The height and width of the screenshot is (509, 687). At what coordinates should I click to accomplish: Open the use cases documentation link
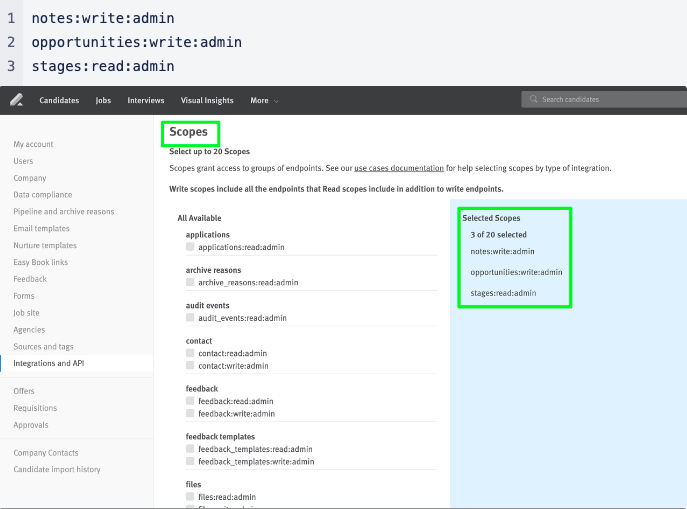[x=399, y=168]
